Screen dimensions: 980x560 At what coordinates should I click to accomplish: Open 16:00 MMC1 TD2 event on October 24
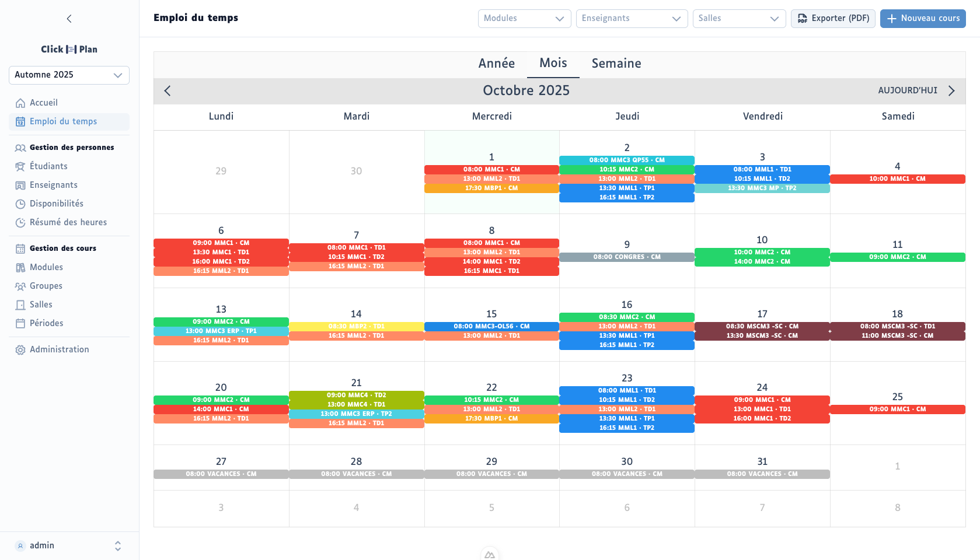point(762,419)
